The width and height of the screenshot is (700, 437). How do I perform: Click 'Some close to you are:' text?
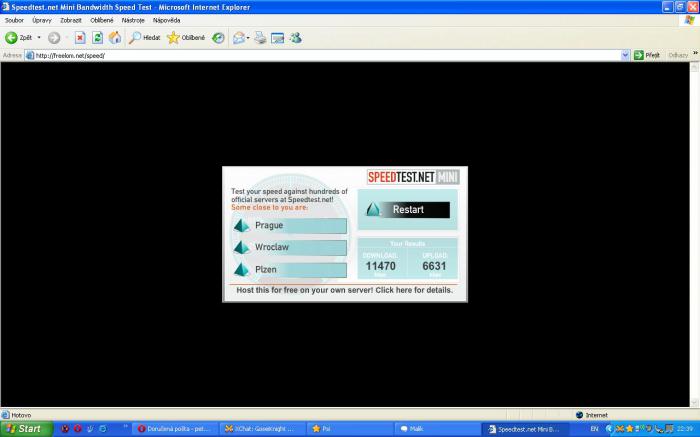coord(269,208)
